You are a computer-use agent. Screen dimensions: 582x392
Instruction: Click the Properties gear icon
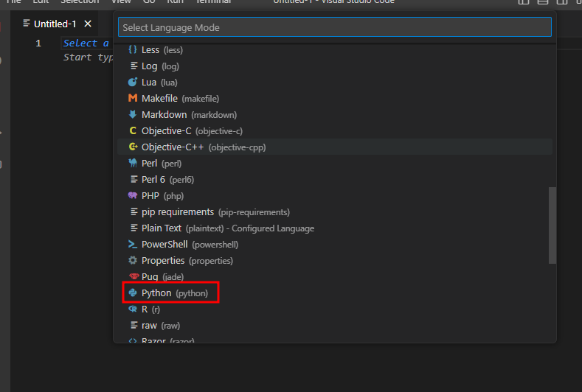point(133,260)
